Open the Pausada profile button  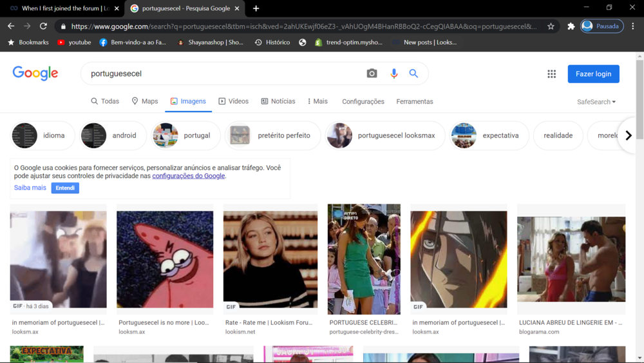pos(601,26)
